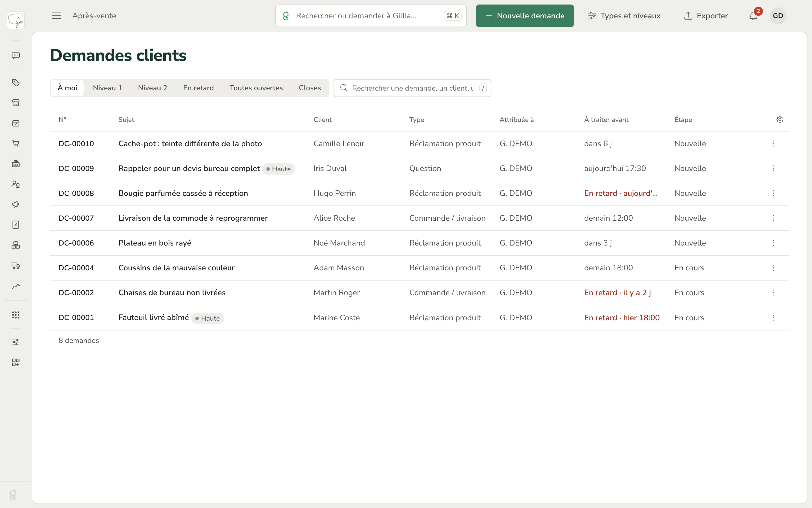Open the nine-dot apps grid icon

[x=16, y=315]
